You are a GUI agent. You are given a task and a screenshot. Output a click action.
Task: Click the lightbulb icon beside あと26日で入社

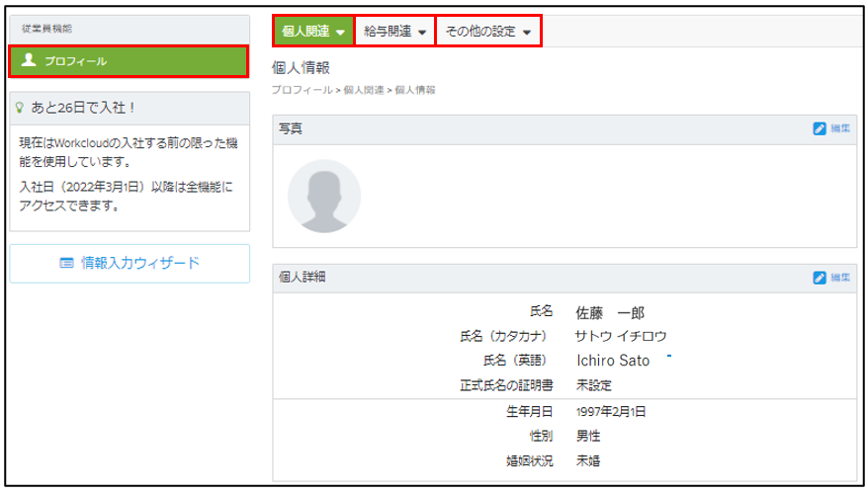[x=20, y=108]
